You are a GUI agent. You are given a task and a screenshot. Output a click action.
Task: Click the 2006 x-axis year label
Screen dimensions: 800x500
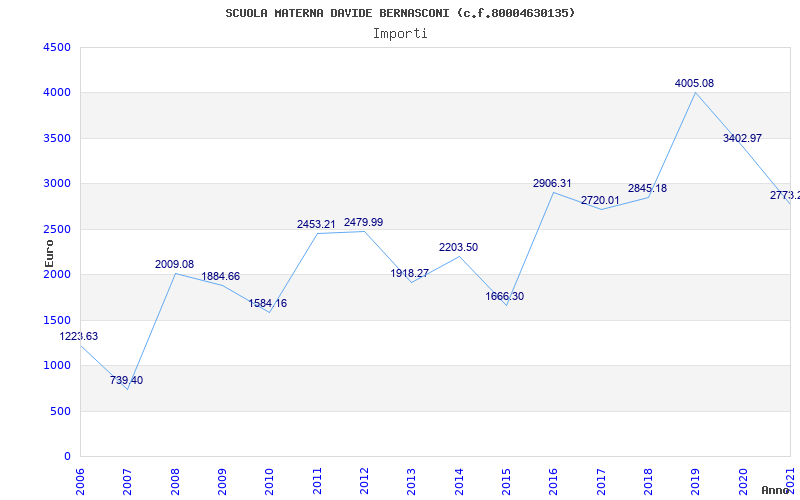tap(80, 482)
